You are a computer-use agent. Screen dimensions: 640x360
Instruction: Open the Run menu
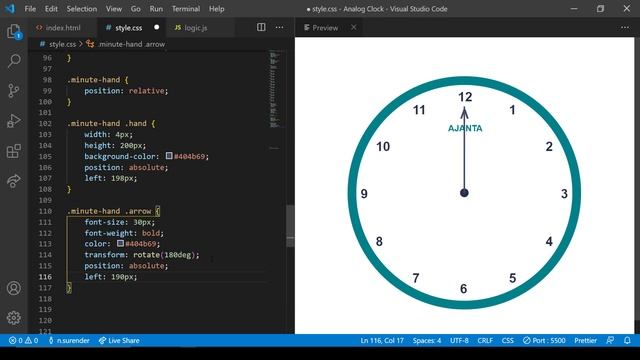click(x=156, y=9)
